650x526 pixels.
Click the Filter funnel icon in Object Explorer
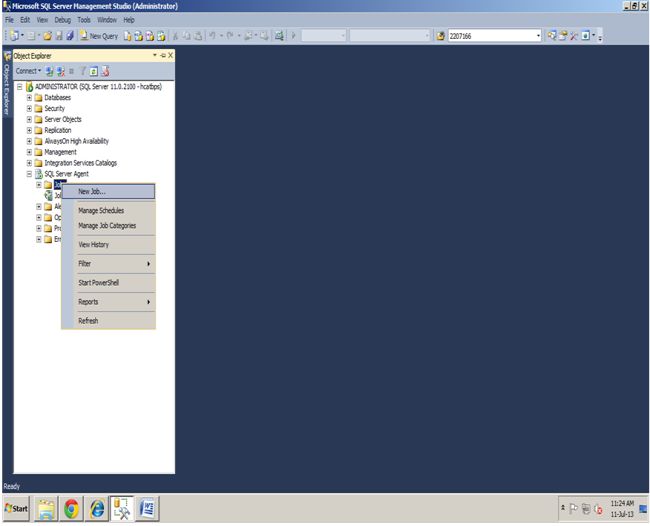pyautogui.click(x=82, y=71)
